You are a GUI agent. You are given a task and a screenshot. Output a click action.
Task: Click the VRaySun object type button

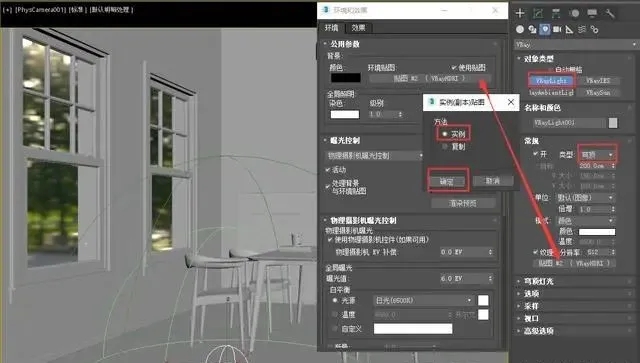click(598, 93)
